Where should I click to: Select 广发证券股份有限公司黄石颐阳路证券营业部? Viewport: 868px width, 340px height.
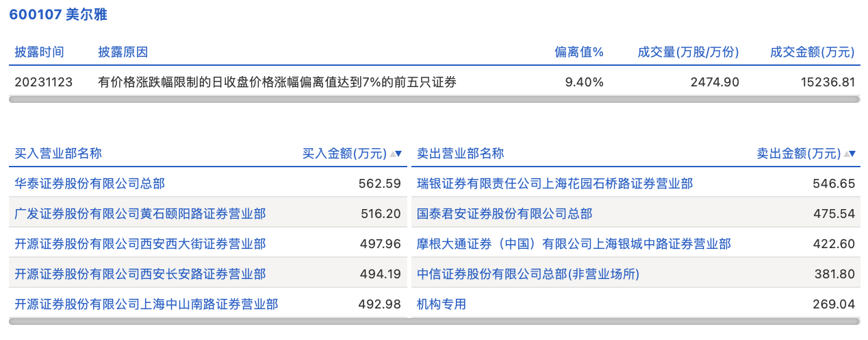click(x=140, y=214)
